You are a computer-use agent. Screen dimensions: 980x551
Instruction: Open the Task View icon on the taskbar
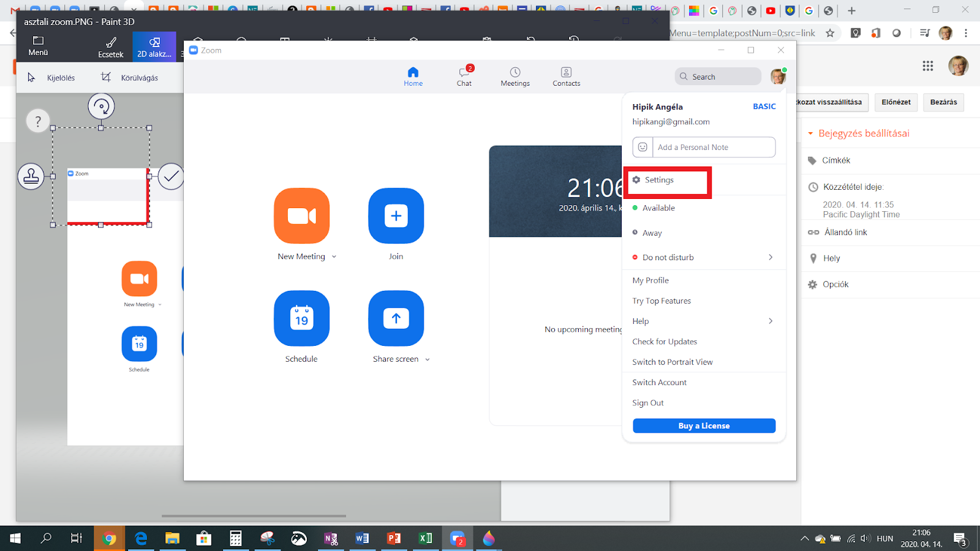77,538
